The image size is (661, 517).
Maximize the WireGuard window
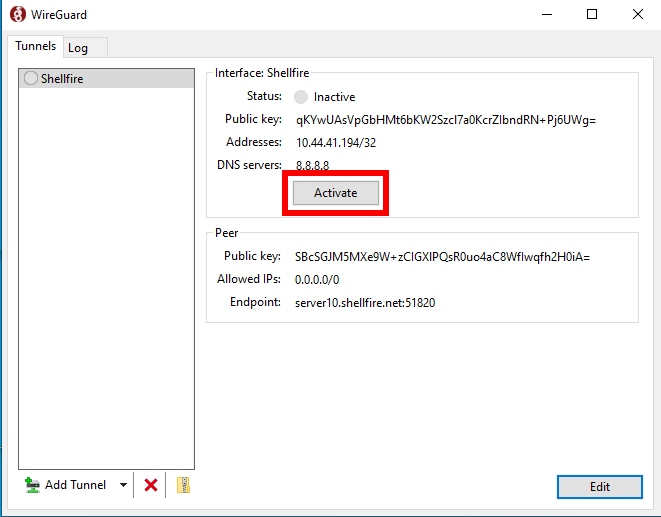click(592, 14)
